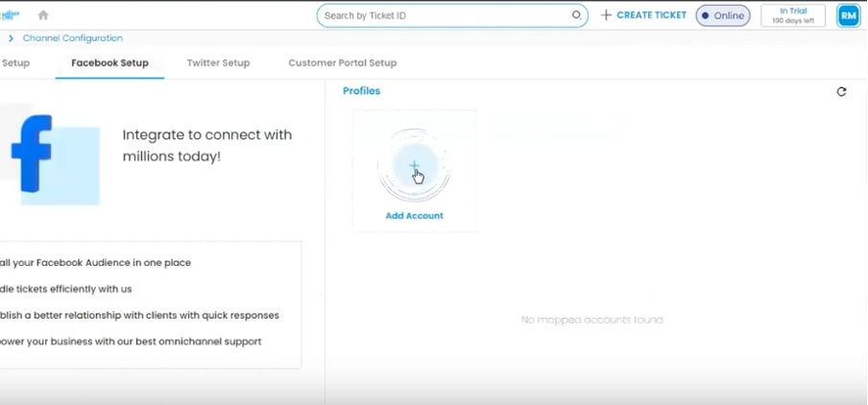Image resolution: width=868 pixels, height=405 pixels.
Task: Open the Customer Portal Setup tab
Action: point(342,63)
